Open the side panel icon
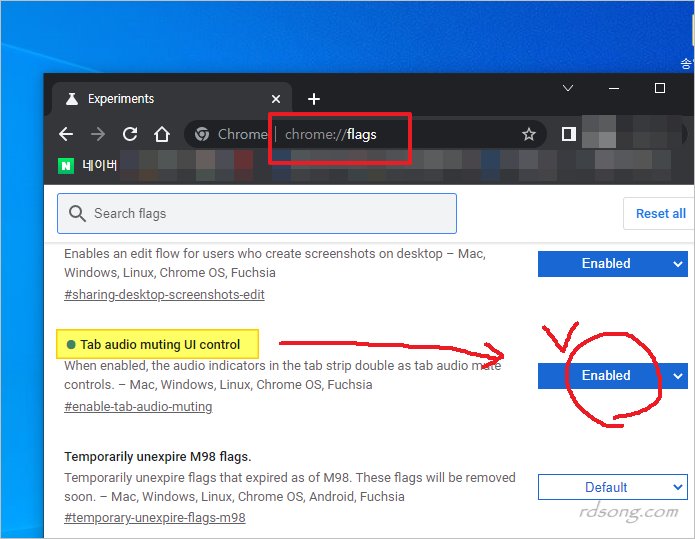The height and width of the screenshot is (539, 695). coord(568,134)
